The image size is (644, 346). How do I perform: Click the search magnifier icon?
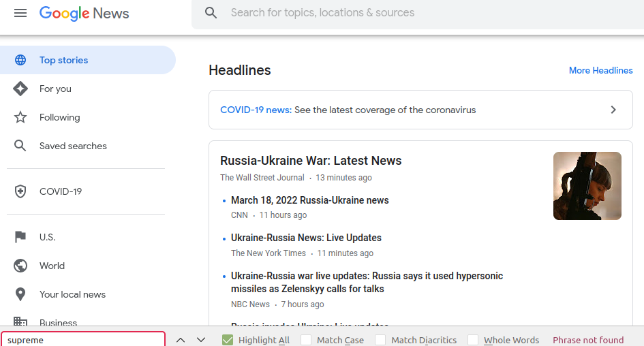(211, 13)
